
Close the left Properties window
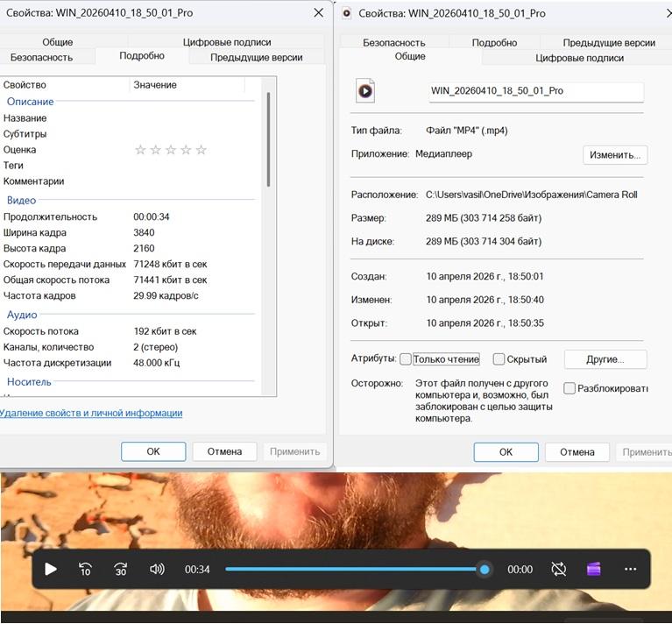318,13
